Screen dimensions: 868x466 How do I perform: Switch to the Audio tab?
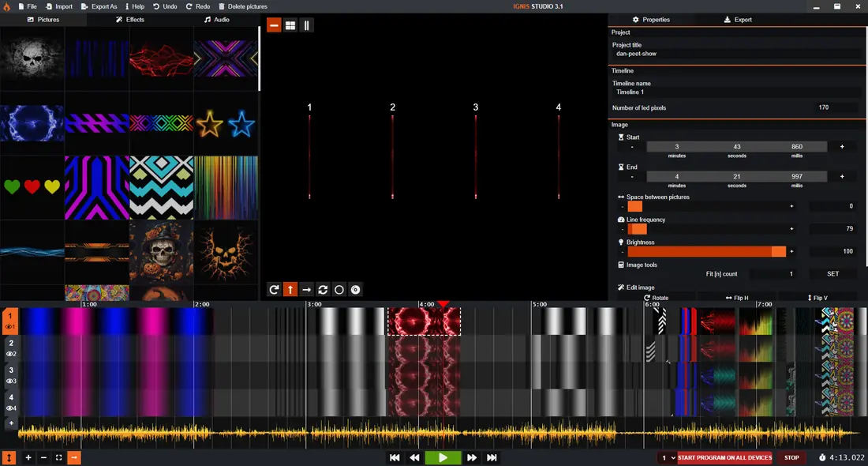coord(216,20)
